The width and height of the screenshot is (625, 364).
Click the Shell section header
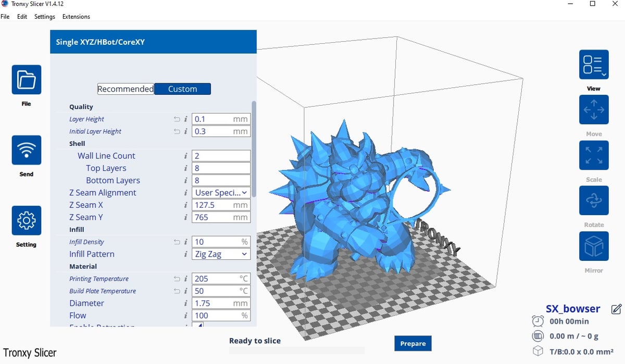(77, 144)
